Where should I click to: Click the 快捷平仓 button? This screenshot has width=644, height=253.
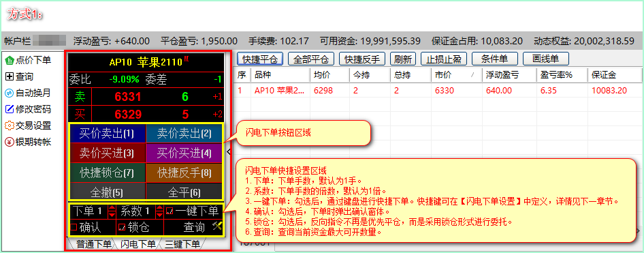coord(261,59)
